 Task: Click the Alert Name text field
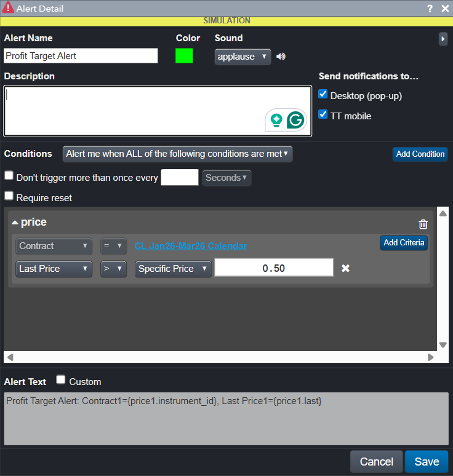[x=81, y=56]
